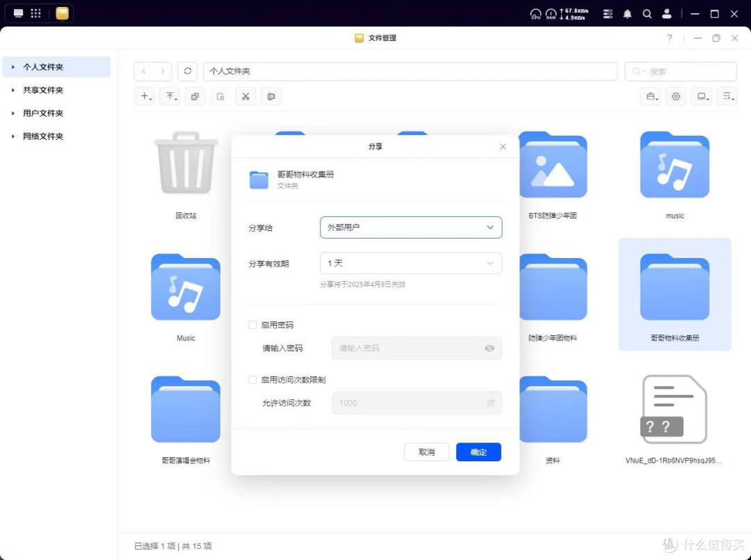Image resolution: width=751 pixels, height=560 pixels.
Task: Open the app grid launcher icon
Action: point(36,13)
